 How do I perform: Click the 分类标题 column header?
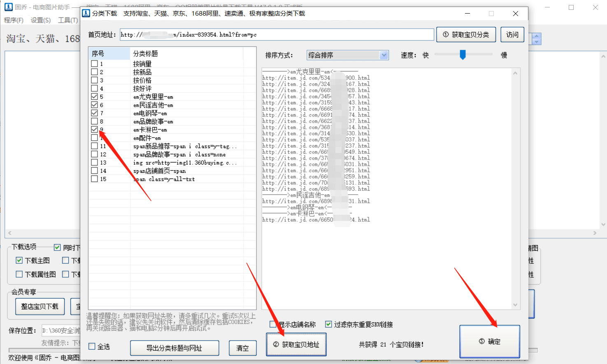click(x=187, y=53)
